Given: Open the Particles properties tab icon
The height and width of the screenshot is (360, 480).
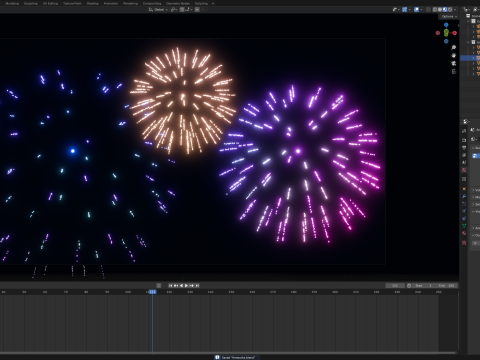Looking at the screenshot, I should (x=464, y=204).
